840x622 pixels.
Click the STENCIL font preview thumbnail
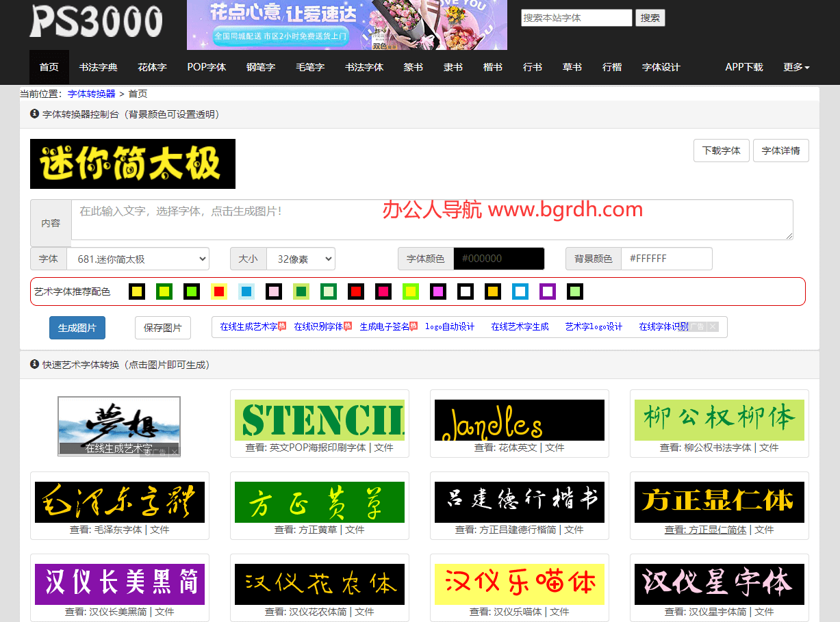[319, 418]
